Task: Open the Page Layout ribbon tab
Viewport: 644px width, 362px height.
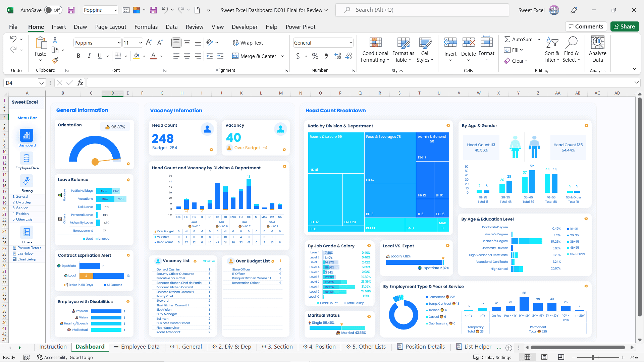Action: pos(111,27)
